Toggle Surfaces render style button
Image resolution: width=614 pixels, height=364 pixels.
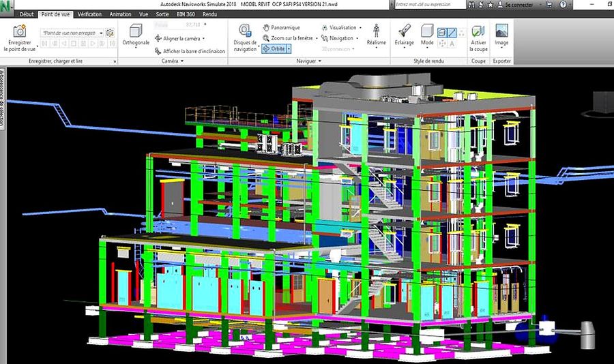[x=441, y=33]
